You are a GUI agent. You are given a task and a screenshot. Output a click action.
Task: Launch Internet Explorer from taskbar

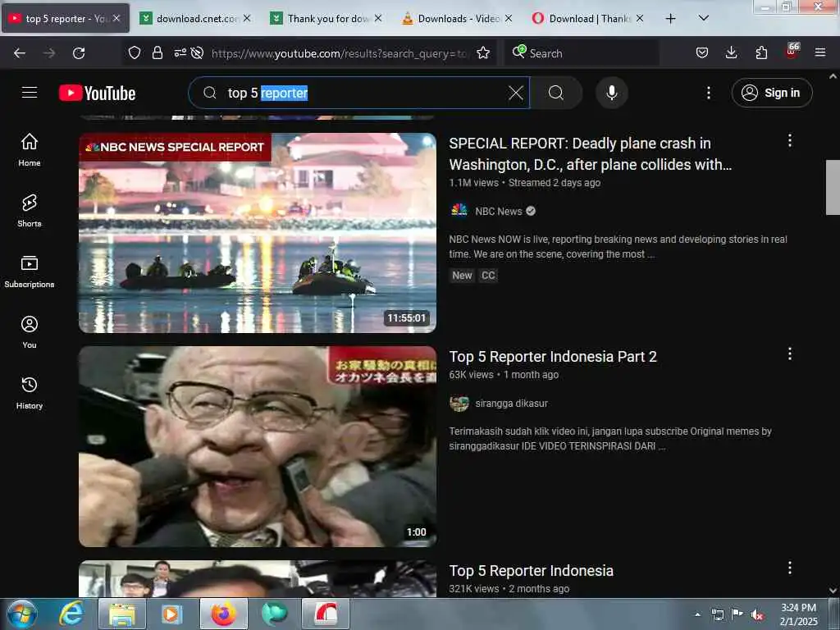pos(71,614)
